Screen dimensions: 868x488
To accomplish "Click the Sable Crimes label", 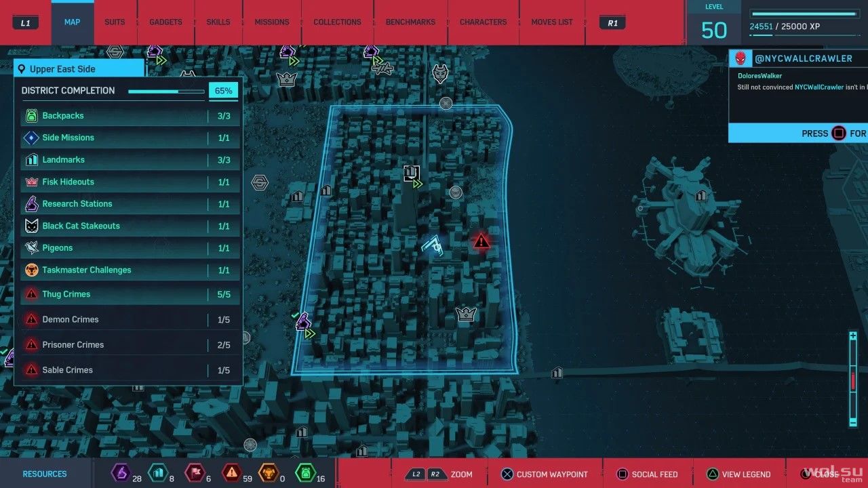I will coord(68,370).
